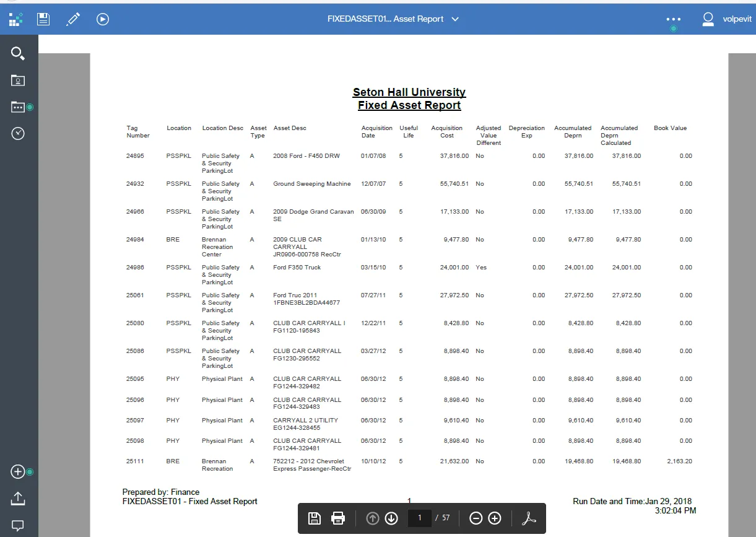The image size is (756, 537).
Task: Click tag number 25111
Action: pyautogui.click(x=135, y=461)
